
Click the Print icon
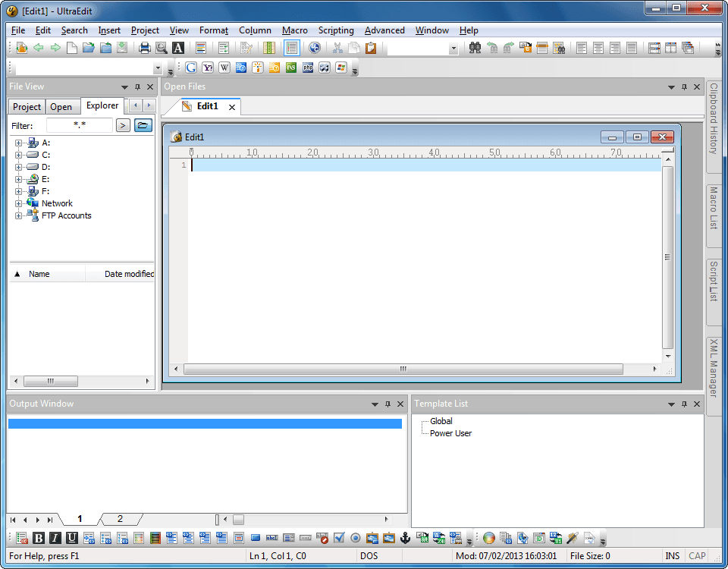[145, 47]
